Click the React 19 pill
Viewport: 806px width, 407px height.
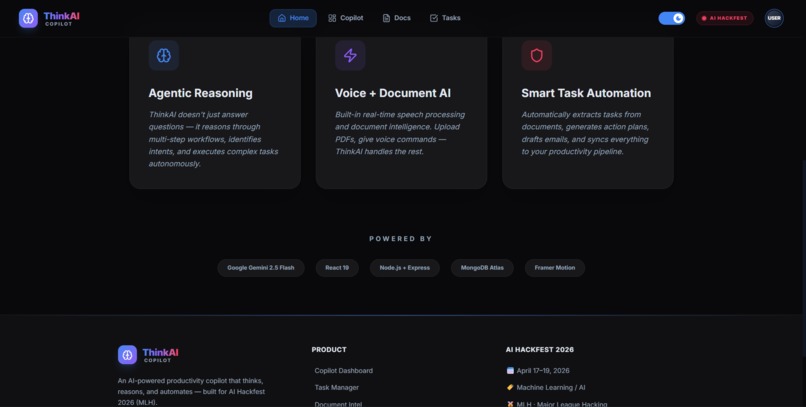337,268
